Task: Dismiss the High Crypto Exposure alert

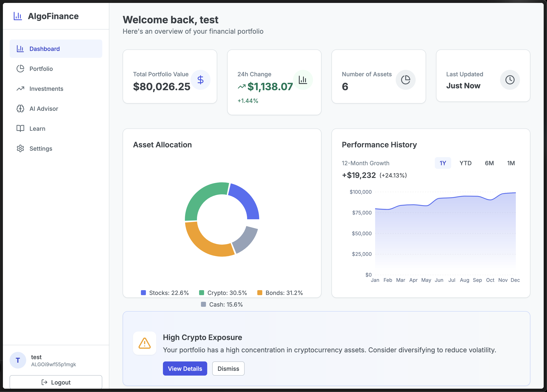Action: pos(228,368)
